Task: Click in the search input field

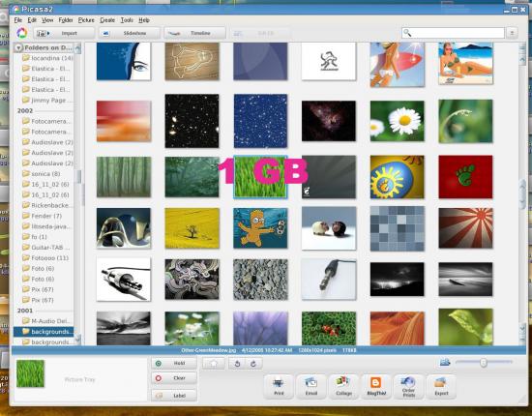Action: point(453,33)
